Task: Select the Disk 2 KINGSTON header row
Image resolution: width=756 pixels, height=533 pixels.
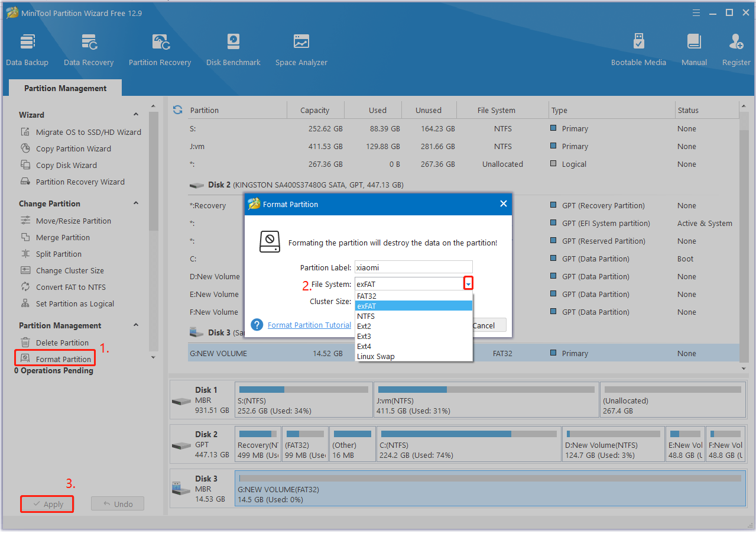Action: (463, 185)
